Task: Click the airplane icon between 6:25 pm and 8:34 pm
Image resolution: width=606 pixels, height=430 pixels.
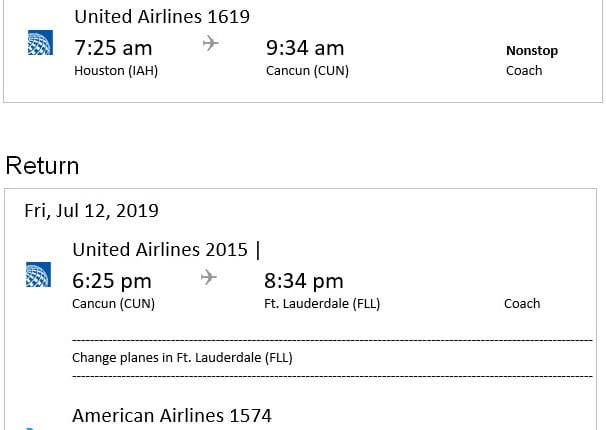Action: pos(208,277)
